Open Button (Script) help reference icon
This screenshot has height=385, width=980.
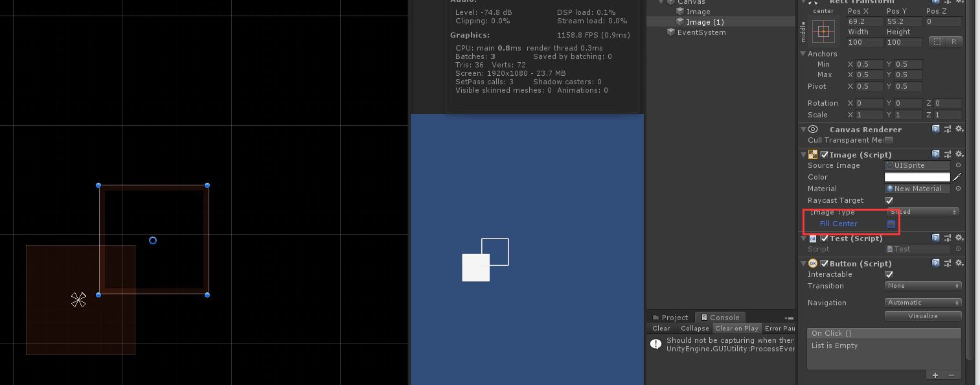tap(936, 263)
